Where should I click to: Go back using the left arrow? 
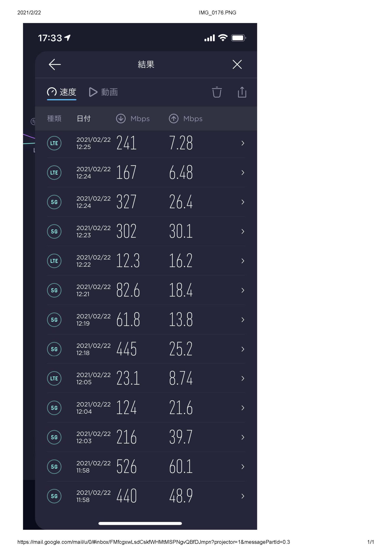55,65
